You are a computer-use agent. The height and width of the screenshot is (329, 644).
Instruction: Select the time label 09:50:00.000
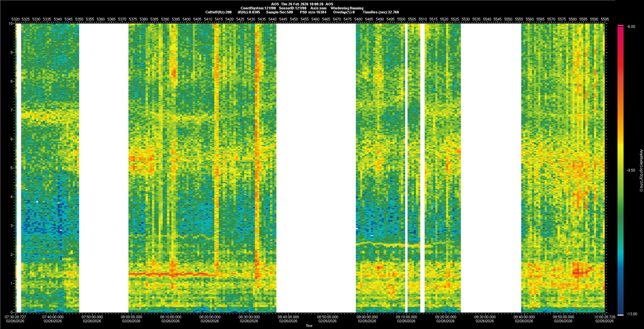click(563, 317)
